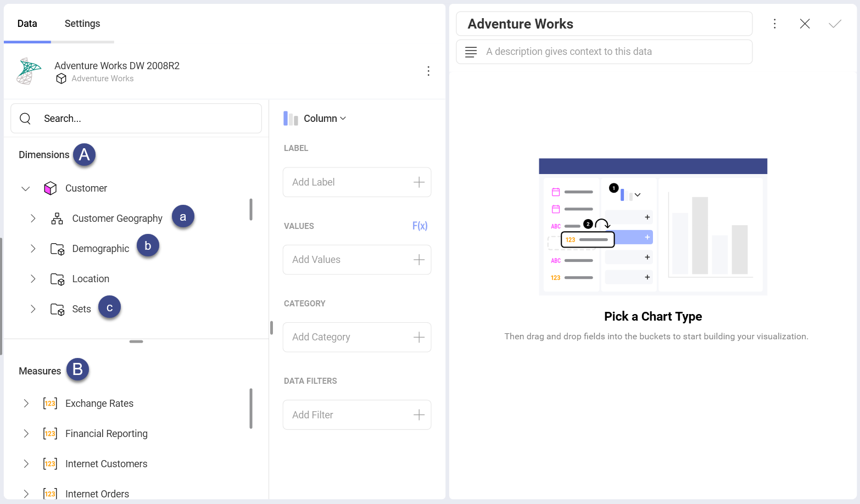Click the search magnifier icon
This screenshot has width=860, height=504.
[x=25, y=119]
